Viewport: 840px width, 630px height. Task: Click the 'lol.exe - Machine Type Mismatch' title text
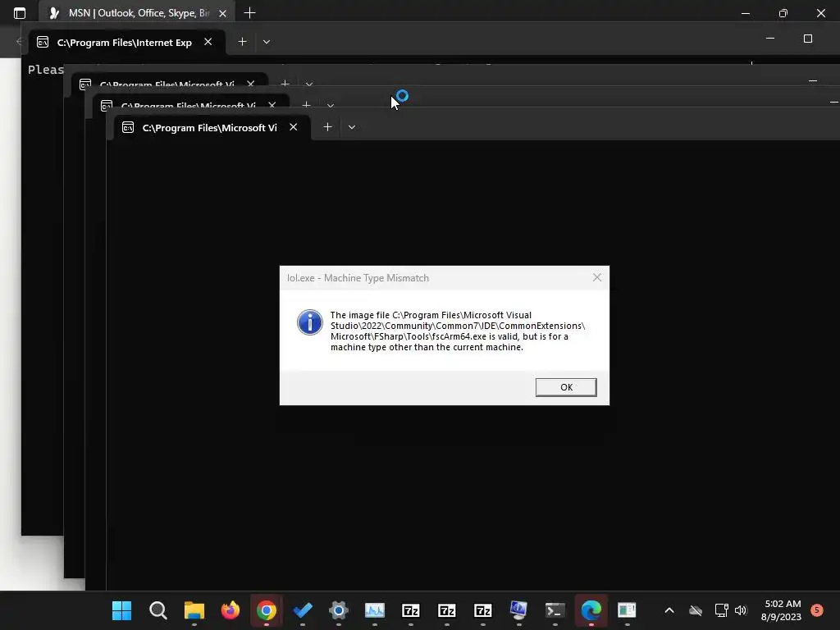[358, 278]
